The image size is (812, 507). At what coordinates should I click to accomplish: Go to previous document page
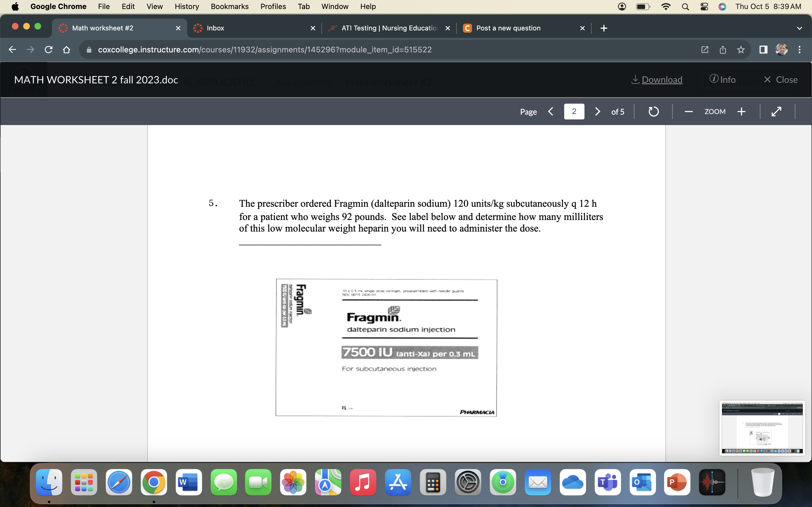pyautogui.click(x=551, y=112)
